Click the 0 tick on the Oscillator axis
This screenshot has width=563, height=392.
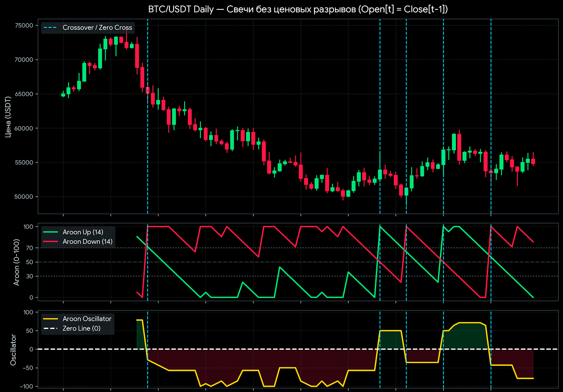[x=32, y=349]
